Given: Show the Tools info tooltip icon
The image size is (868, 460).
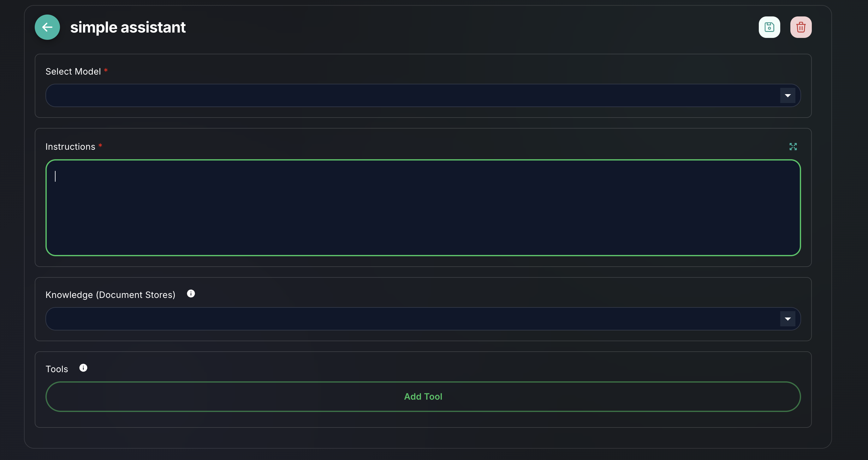Looking at the screenshot, I should click(83, 368).
